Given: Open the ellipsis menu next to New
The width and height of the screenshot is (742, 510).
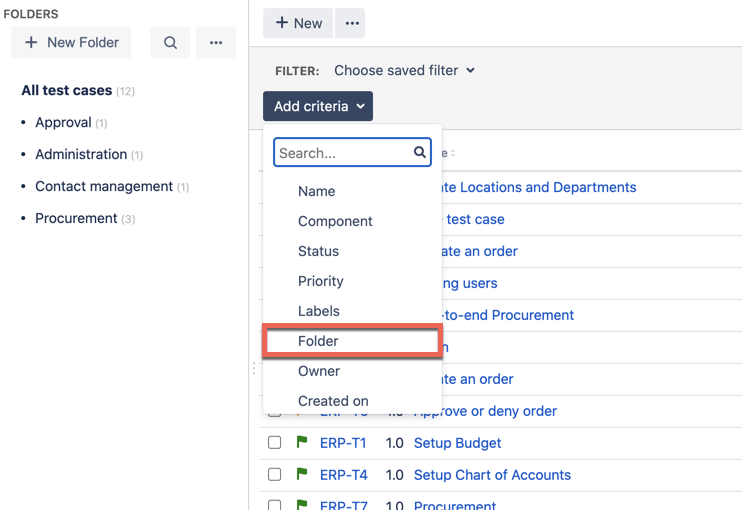Looking at the screenshot, I should click(x=351, y=23).
